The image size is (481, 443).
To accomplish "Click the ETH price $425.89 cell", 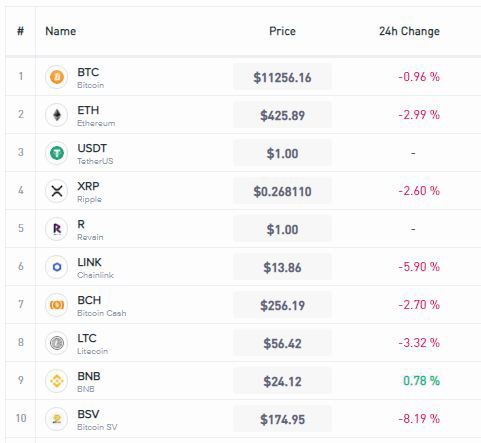I will tap(282, 115).
